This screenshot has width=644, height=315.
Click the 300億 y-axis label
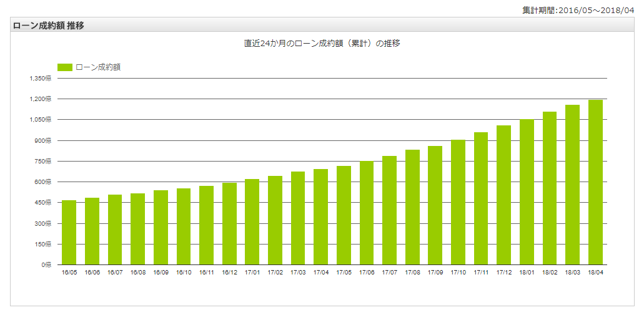tap(44, 223)
